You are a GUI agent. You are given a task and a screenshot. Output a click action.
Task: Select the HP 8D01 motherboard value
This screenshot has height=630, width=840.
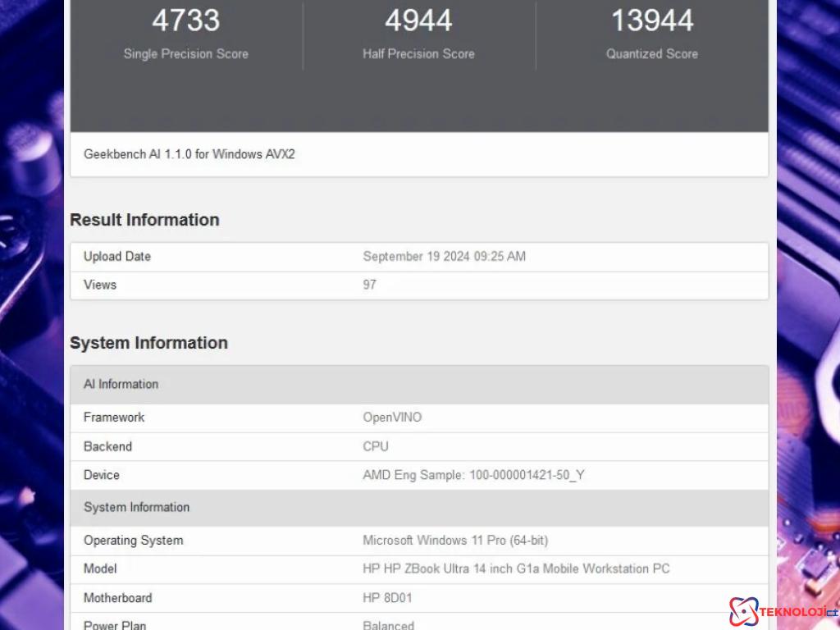pos(386,598)
